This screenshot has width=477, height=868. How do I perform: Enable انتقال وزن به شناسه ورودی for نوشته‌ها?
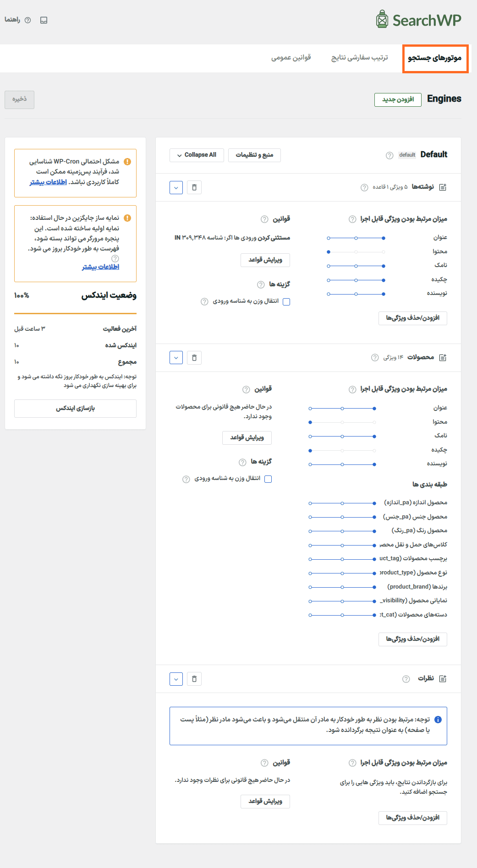(286, 302)
